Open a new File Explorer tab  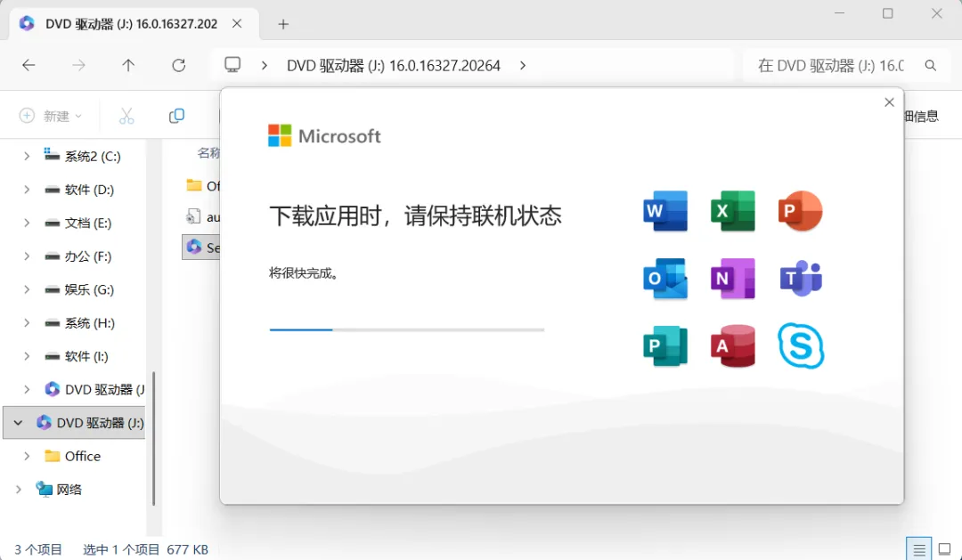click(x=283, y=24)
